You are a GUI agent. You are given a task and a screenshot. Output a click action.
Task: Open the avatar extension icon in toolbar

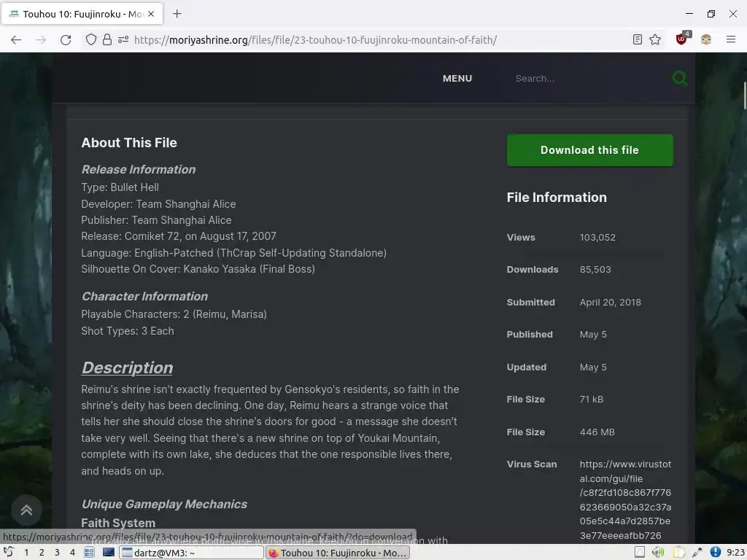[706, 40]
